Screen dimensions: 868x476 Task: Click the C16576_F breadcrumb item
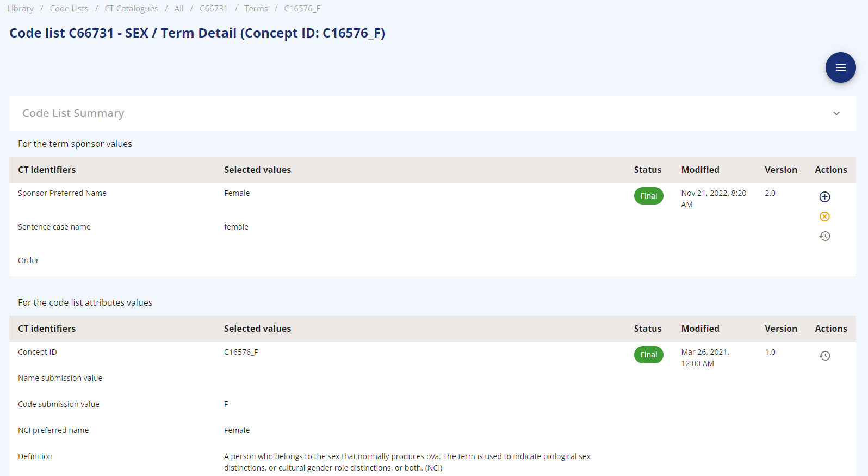tap(302, 9)
